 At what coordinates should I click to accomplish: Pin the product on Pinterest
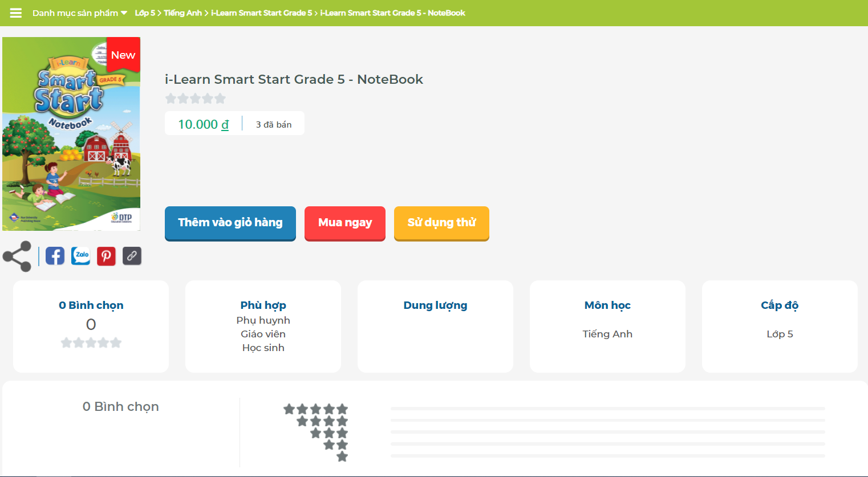(106, 256)
